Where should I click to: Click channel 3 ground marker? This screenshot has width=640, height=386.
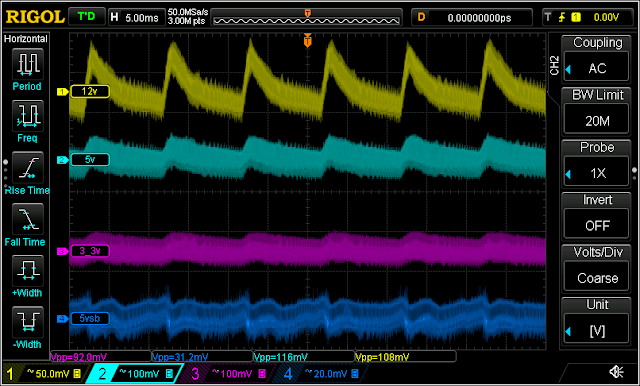pos(62,251)
